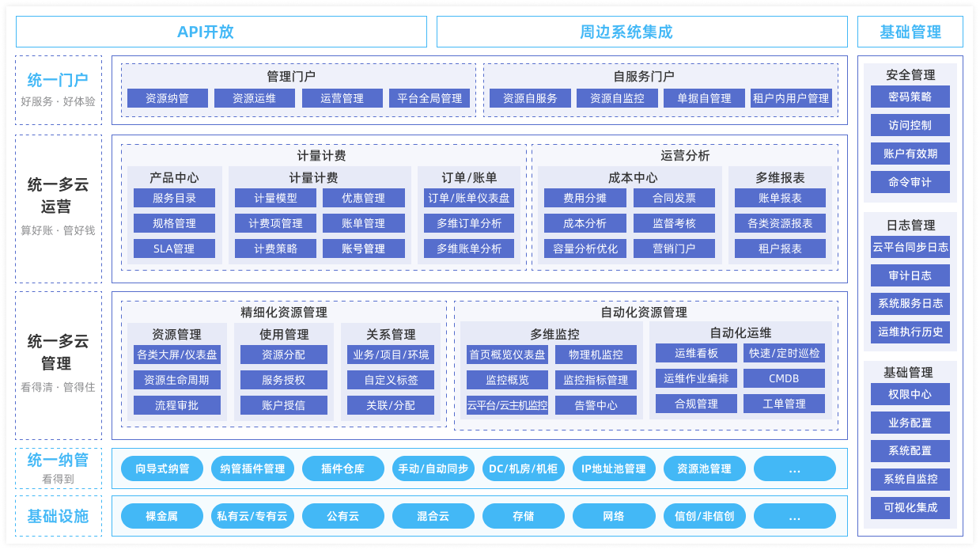Select 租户报表 in 多维报表
The image size is (980, 550).
[x=780, y=248]
